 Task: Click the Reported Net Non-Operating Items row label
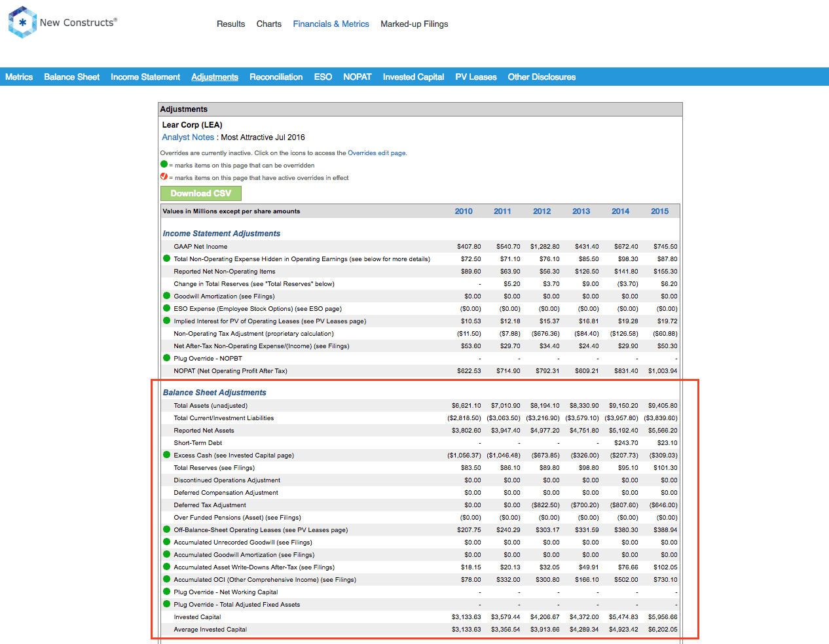point(225,272)
